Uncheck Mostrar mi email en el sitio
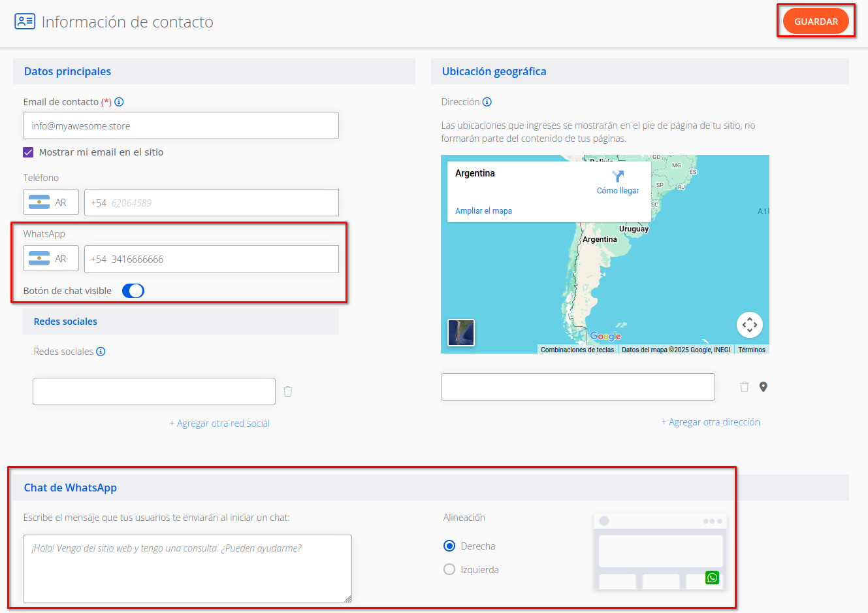868x613 pixels. pos(28,152)
